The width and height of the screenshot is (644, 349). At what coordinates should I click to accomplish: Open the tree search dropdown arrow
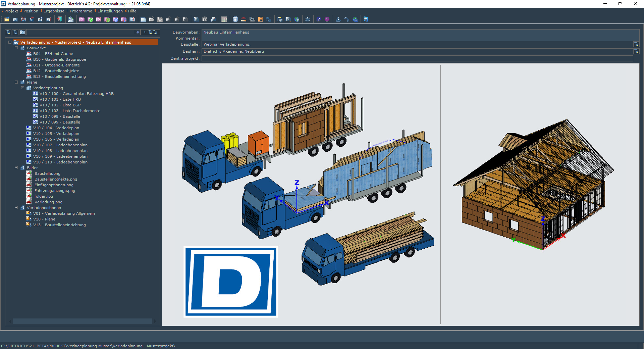coord(138,32)
